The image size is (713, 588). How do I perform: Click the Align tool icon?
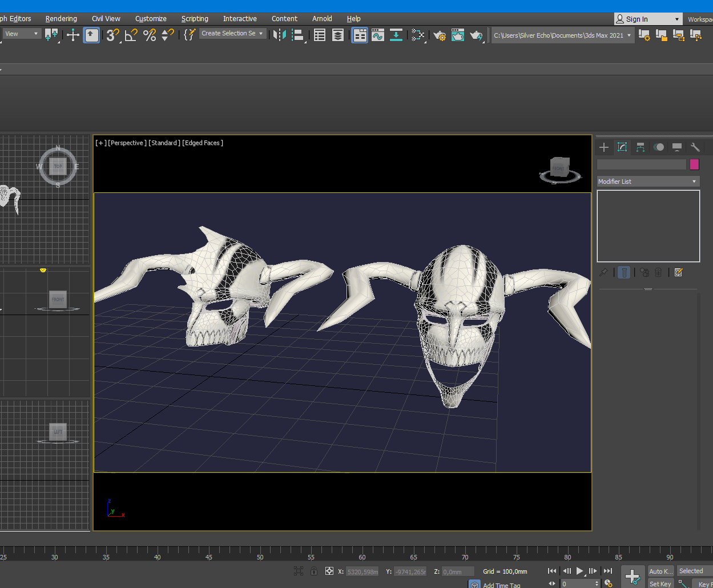pyautogui.click(x=297, y=35)
